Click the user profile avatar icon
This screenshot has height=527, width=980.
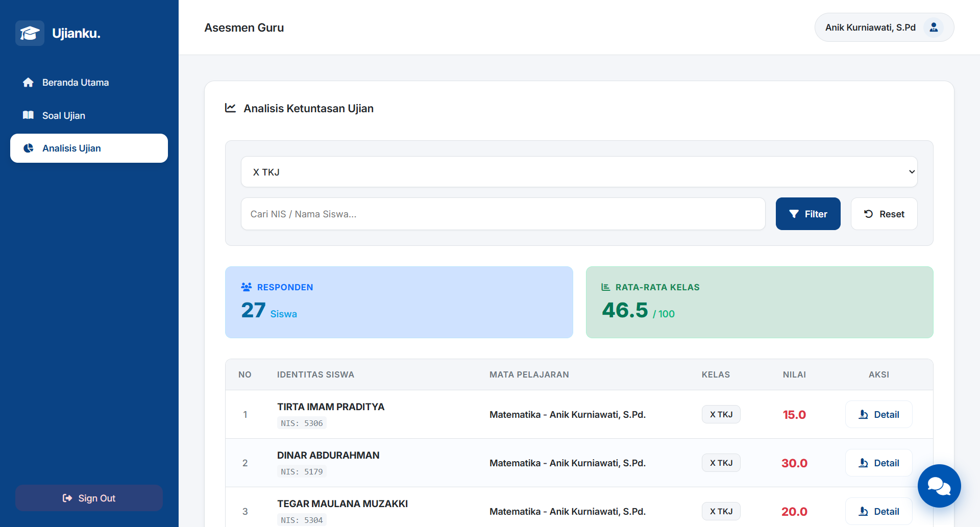(x=934, y=27)
